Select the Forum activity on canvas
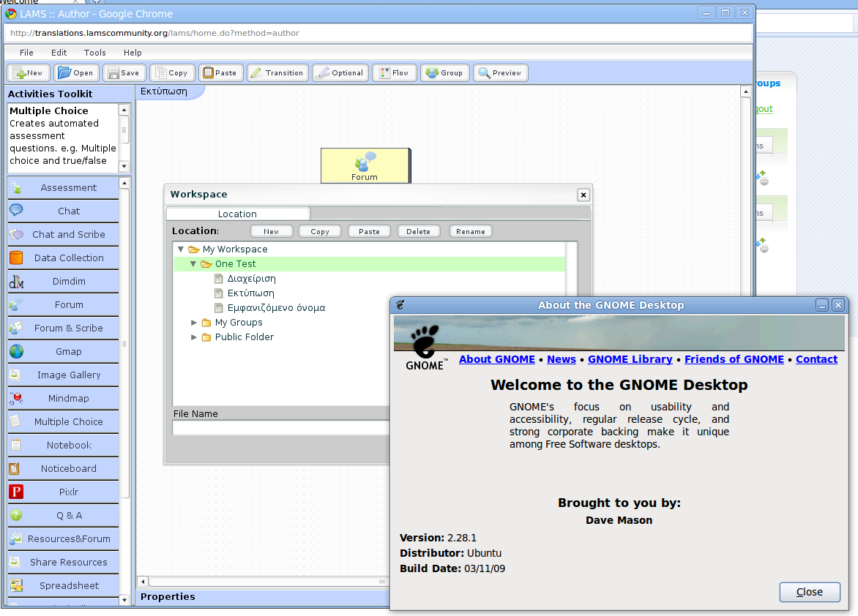858x616 pixels. [x=365, y=166]
